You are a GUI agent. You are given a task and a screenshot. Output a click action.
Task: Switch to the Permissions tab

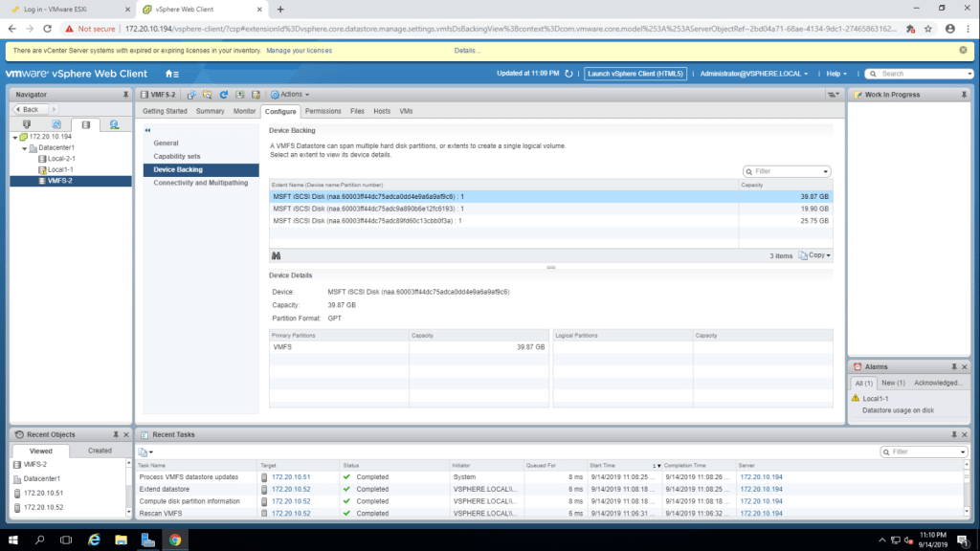point(323,112)
